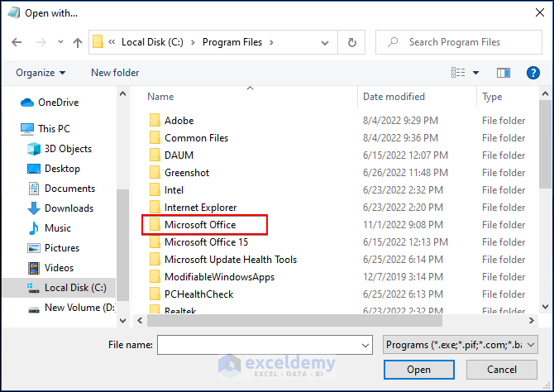The image size is (554, 392).
Task: Click the 12/7/2019 3:14 PM date cell
Action: click(x=403, y=277)
